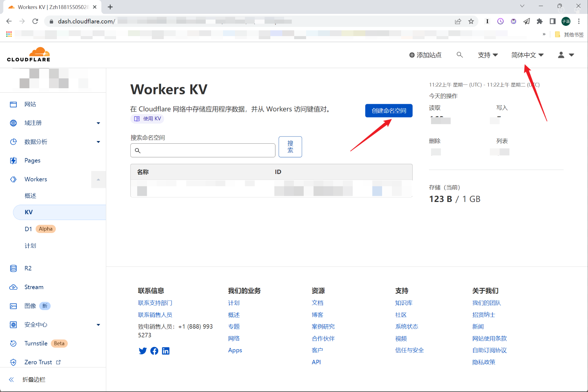Click the 域注册 globe icon
588x392 pixels.
(13, 123)
